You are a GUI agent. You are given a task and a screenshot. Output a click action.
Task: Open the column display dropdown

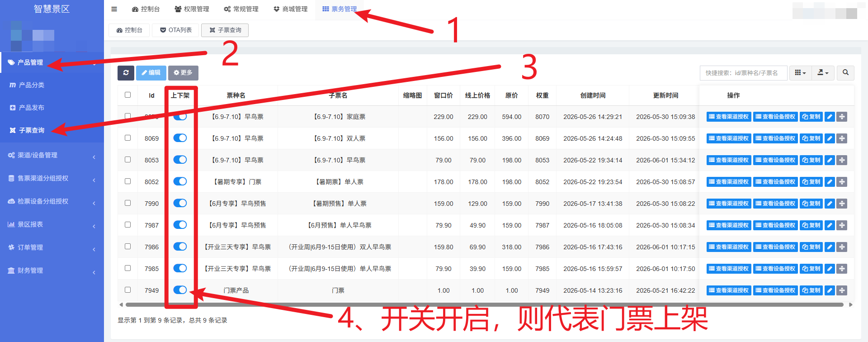800,73
